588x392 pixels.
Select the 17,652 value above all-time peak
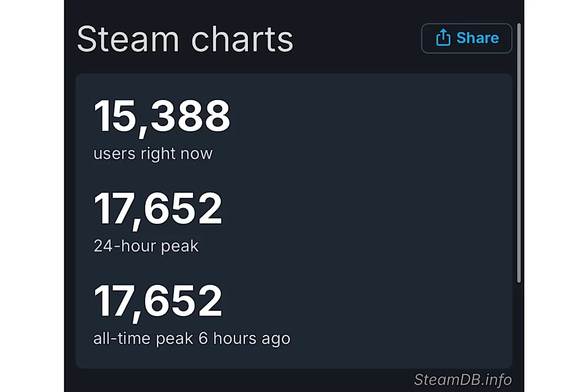tap(158, 301)
